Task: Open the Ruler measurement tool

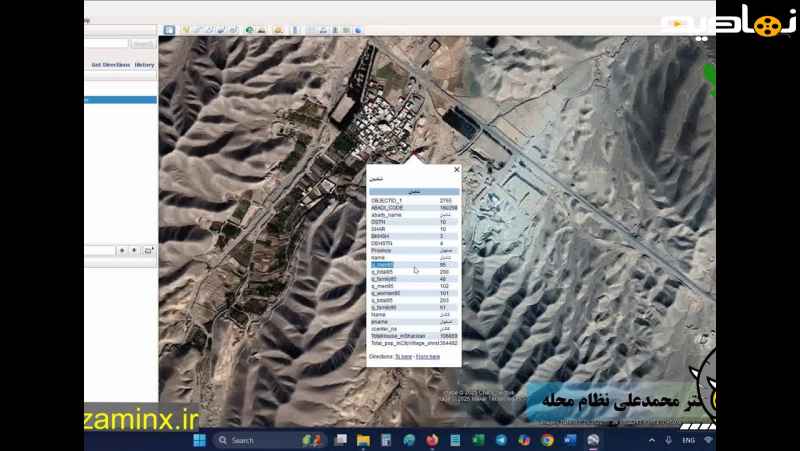Action: [x=297, y=30]
